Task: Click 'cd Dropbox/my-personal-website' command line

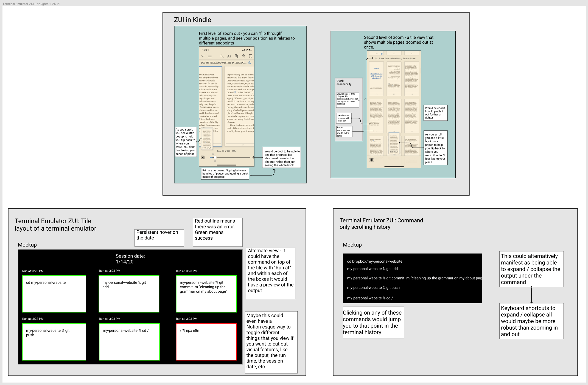Action: click(x=374, y=261)
